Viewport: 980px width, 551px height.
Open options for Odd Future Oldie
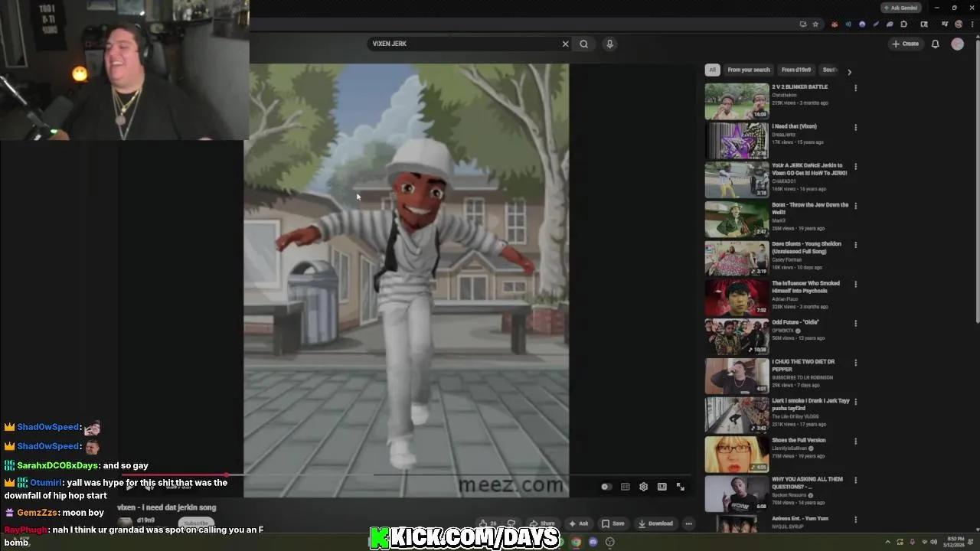tap(855, 323)
